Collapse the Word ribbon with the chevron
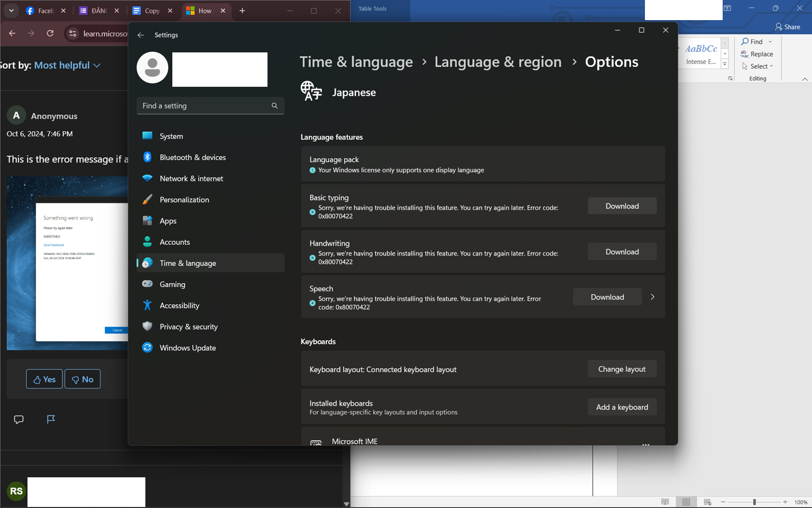 click(805, 79)
